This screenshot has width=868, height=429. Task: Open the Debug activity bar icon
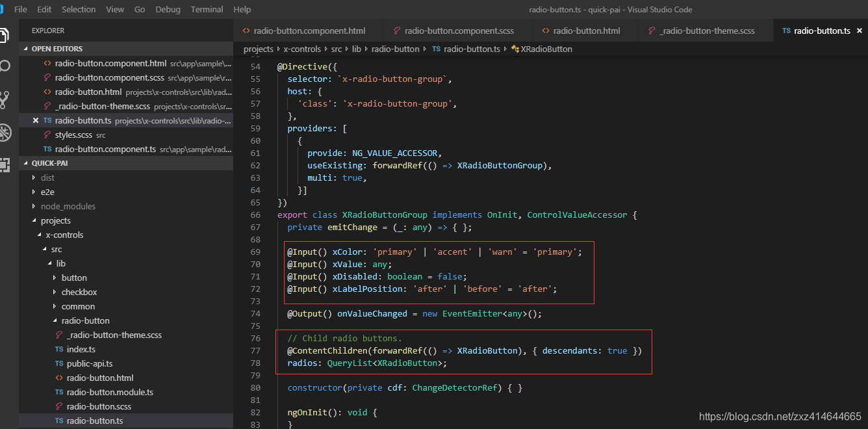tap(4, 133)
